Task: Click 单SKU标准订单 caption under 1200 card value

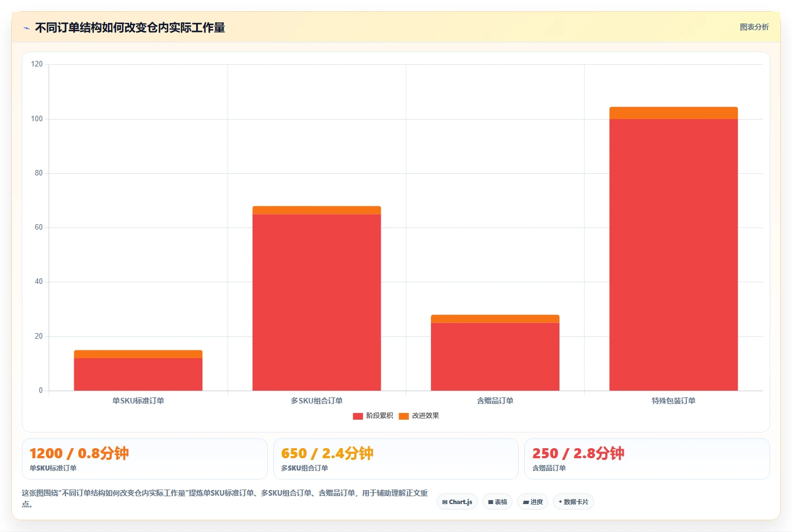Action: coord(53,468)
